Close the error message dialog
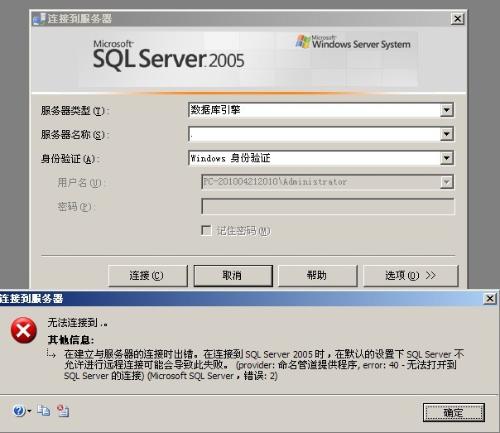500x433 pixels. click(x=490, y=298)
